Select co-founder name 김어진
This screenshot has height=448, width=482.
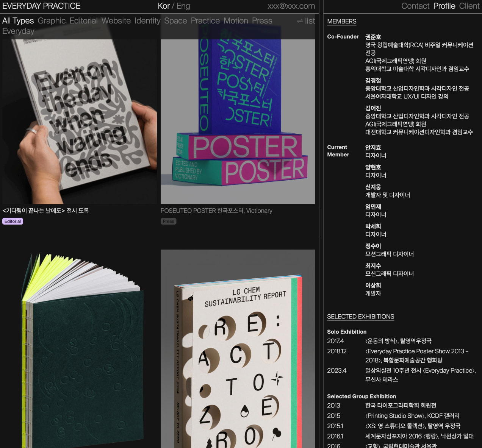pos(373,108)
